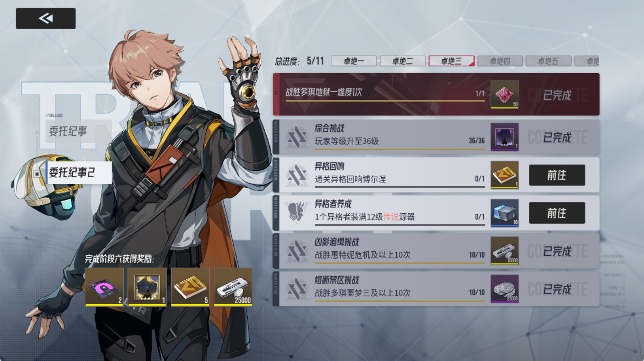Inspect the four-star card stage reward

coord(147,287)
